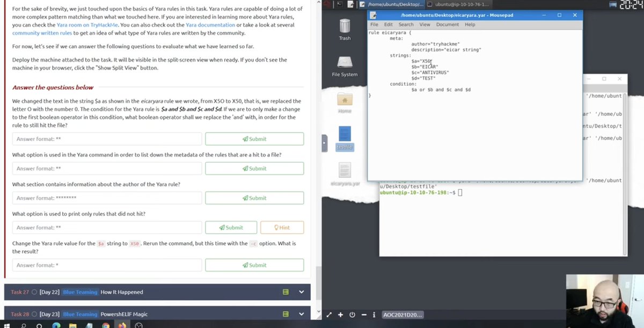Switch to the ubuntu@ip-10-10-76-1... panel window button
644x328 pixels.
[459, 4]
